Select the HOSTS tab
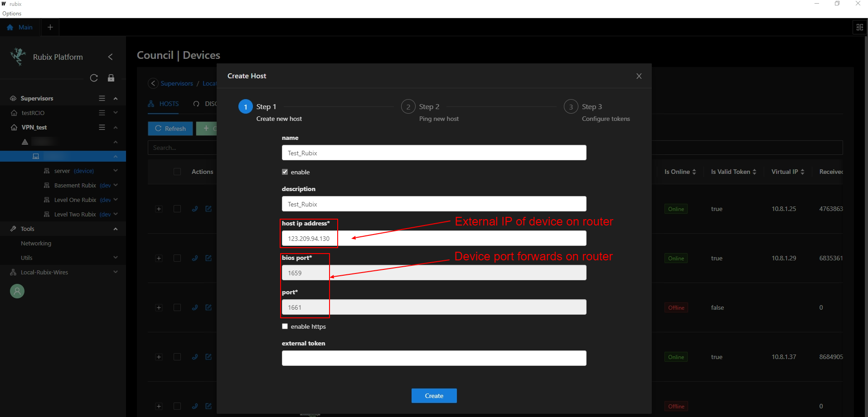Image resolution: width=868 pixels, height=417 pixels. coord(164,104)
